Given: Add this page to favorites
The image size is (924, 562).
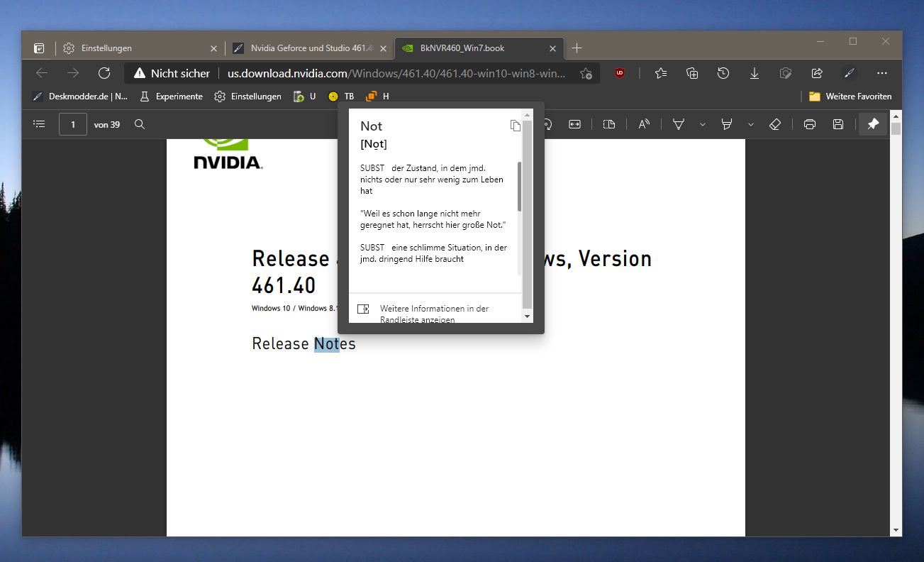Looking at the screenshot, I should point(586,73).
